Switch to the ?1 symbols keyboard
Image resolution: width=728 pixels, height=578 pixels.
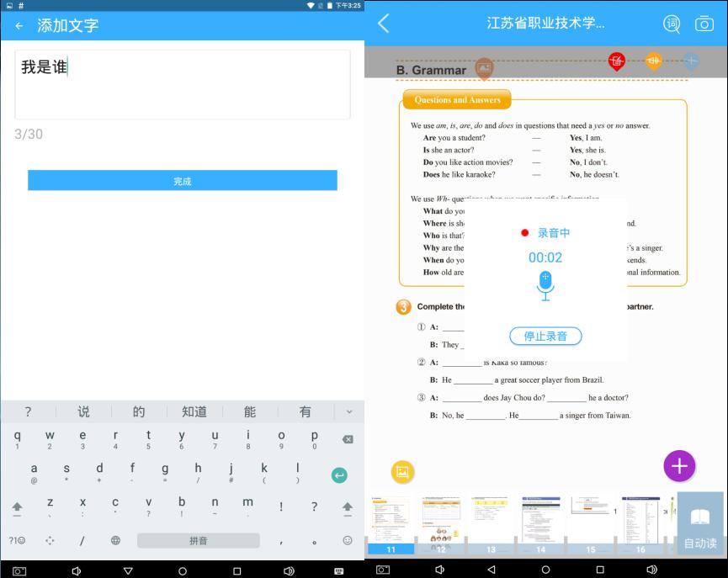[17, 540]
